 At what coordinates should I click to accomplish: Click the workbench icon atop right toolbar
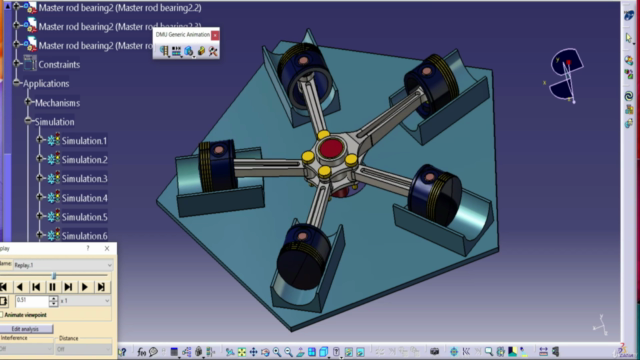click(x=629, y=16)
